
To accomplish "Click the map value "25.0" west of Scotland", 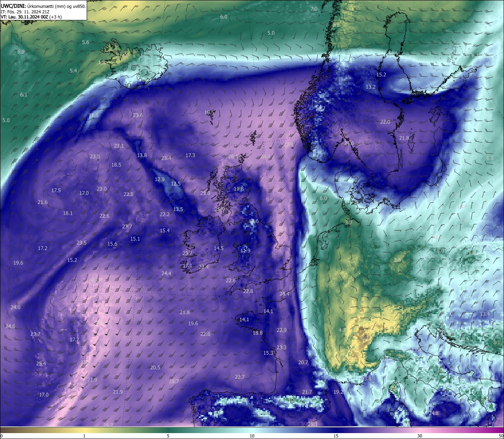I will (x=205, y=193).
